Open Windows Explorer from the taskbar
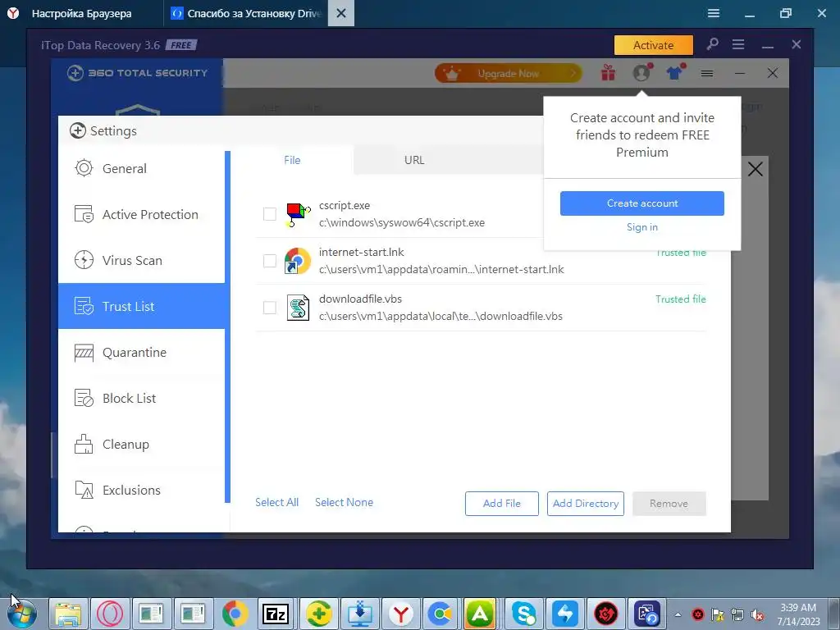Image resolution: width=840 pixels, height=630 pixels. (x=69, y=614)
